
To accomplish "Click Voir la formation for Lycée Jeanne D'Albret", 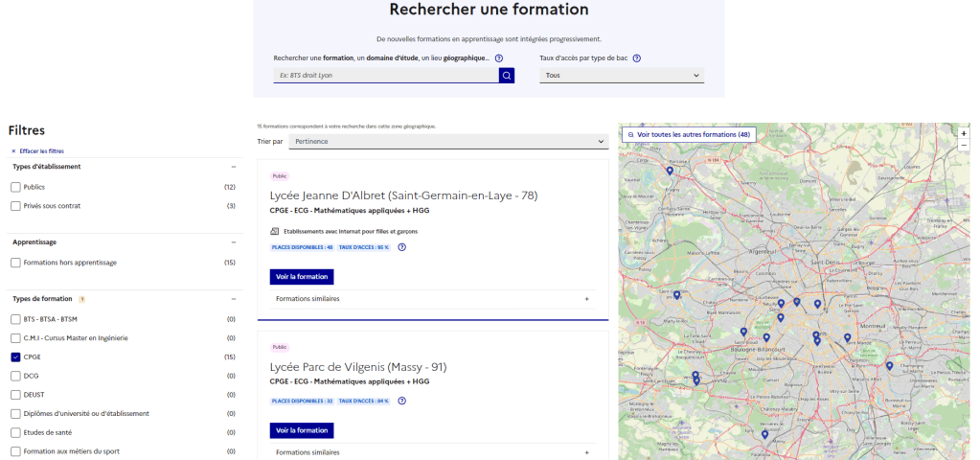I will click(302, 277).
